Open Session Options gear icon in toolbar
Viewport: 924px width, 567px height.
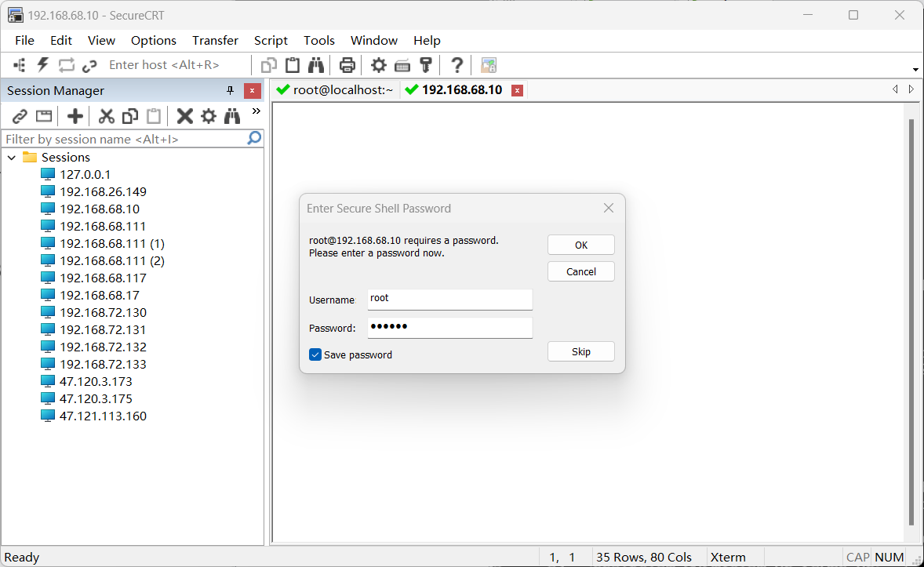coord(379,65)
